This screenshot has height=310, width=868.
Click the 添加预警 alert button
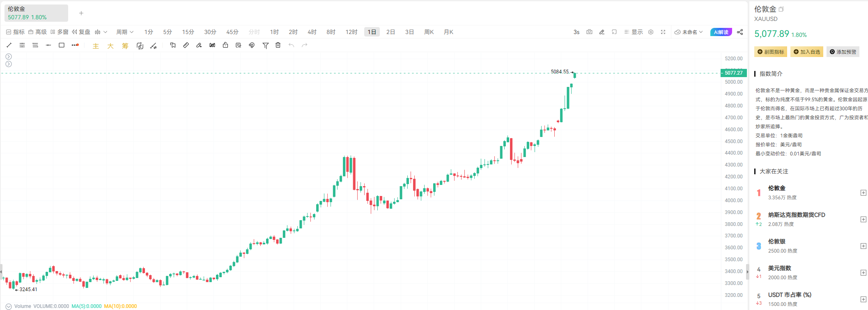pos(843,52)
